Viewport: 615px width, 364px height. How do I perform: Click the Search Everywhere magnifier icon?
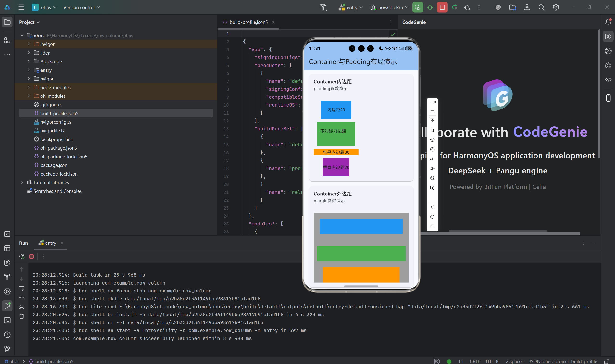[541, 7]
